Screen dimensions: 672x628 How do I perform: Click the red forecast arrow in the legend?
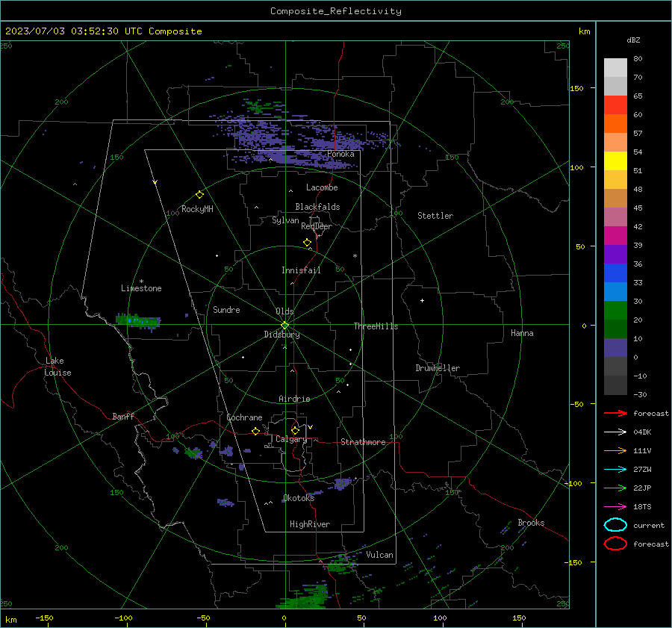(615, 413)
